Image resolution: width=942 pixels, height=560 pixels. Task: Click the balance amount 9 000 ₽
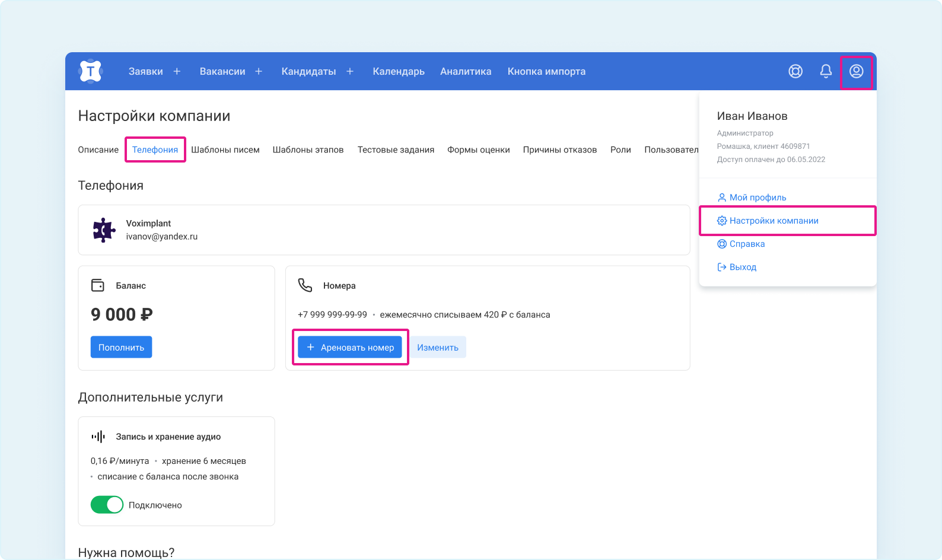coord(122,314)
